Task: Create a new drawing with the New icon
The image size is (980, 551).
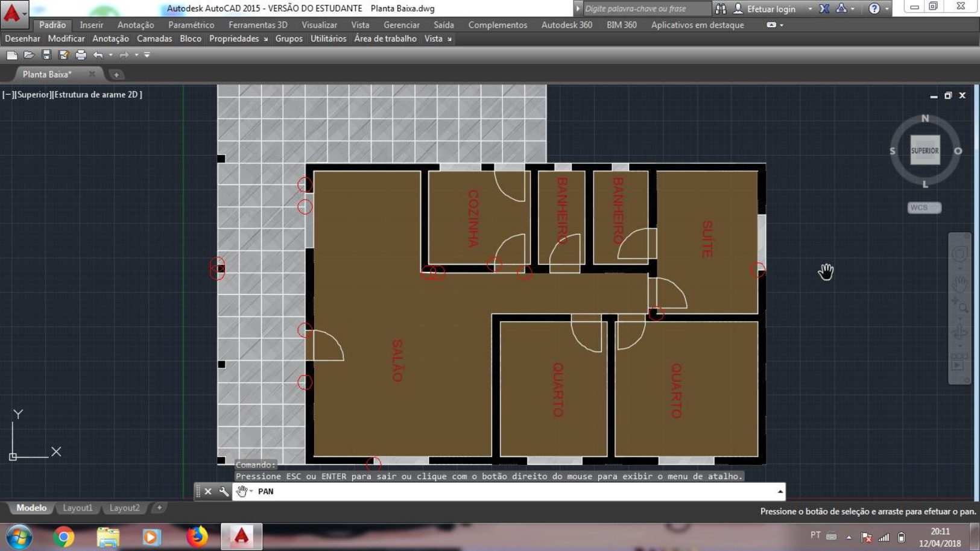Action: [x=11, y=54]
